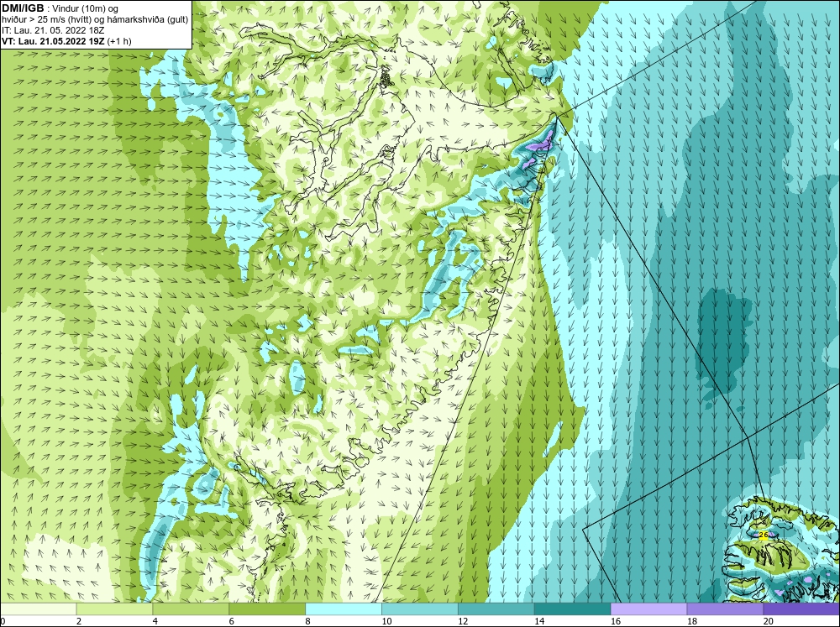
Task: Click the above 20 m/s violet legend swatch
Action: pyautogui.click(x=801, y=609)
